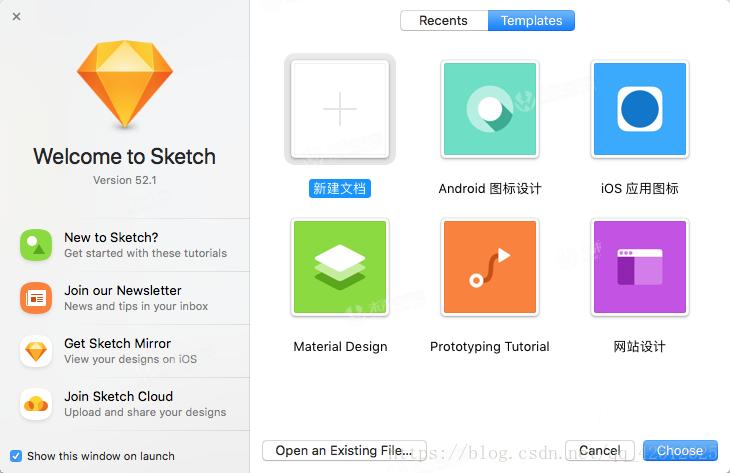Click the Choose button
Image resolution: width=730 pixels, height=473 pixels.
point(680,451)
